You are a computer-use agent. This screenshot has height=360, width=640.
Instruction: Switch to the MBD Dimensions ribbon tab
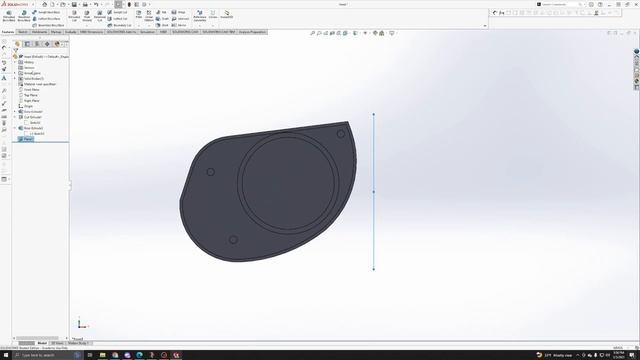(91, 32)
